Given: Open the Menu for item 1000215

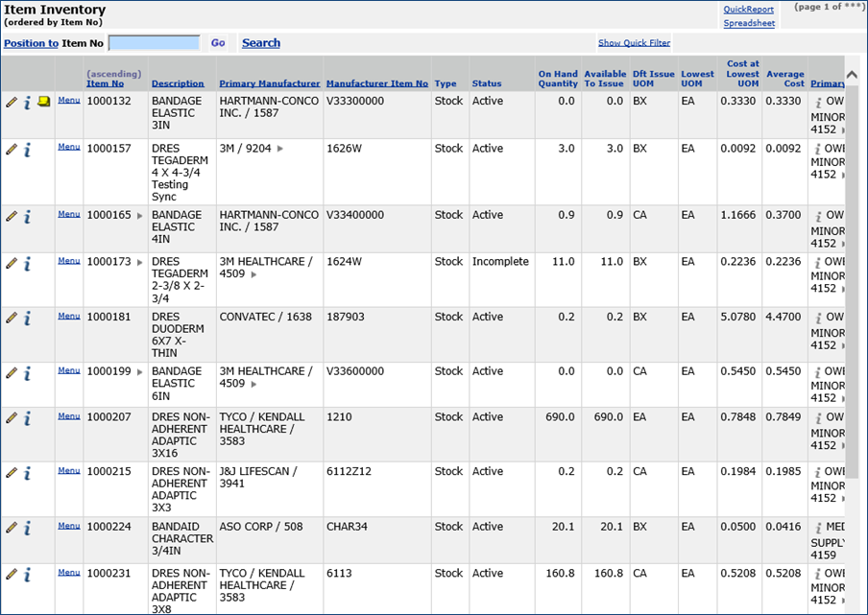Looking at the screenshot, I should pyautogui.click(x=68, y=471).
